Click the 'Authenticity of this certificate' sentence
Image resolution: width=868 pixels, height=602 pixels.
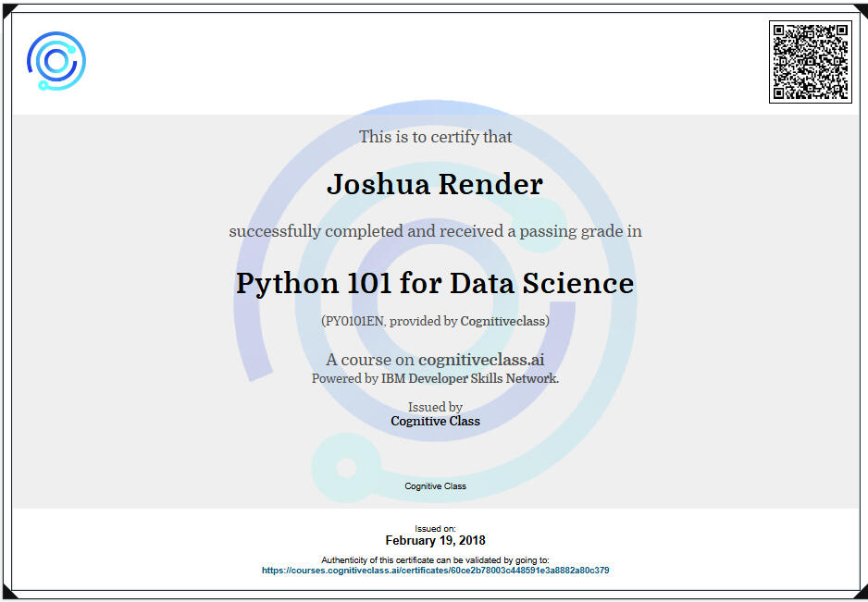coord(435,560)
